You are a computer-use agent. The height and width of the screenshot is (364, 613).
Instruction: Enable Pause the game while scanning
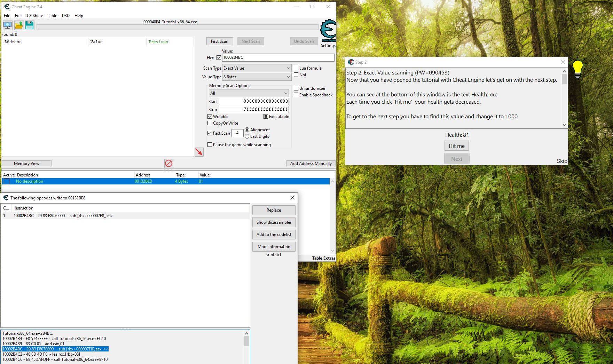pyautogui.click(x=210, y=145)
